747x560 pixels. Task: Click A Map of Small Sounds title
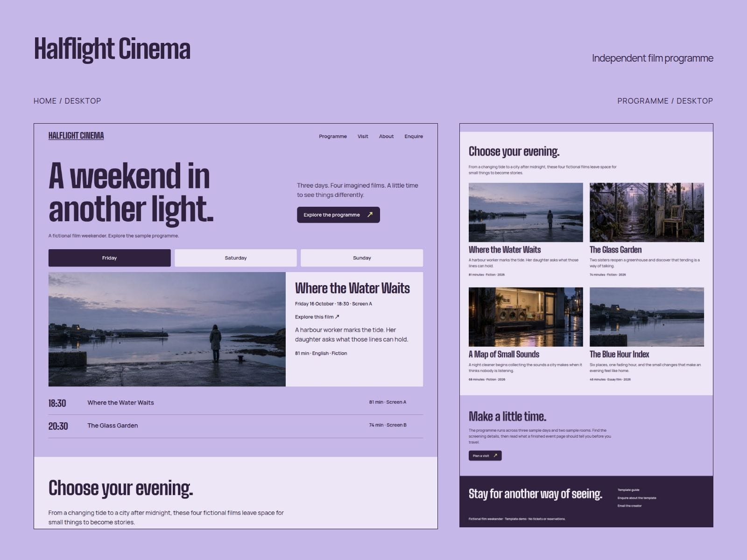tap(504, 354)
